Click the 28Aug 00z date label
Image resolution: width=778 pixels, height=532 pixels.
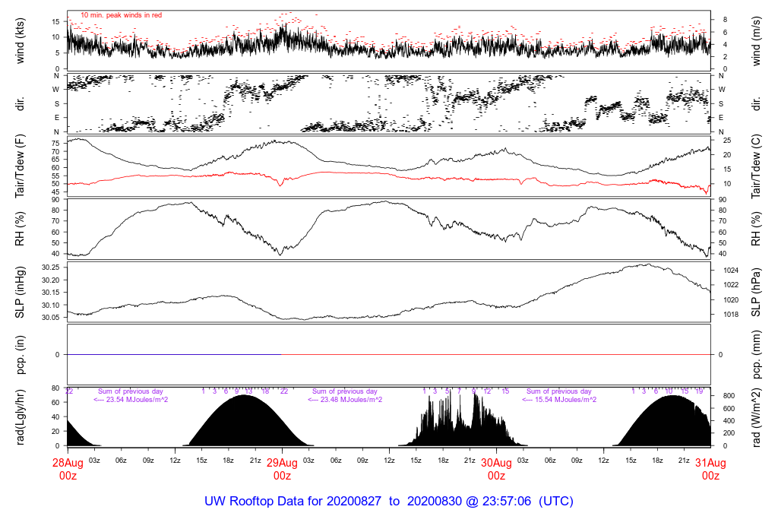tap(68, 468)
